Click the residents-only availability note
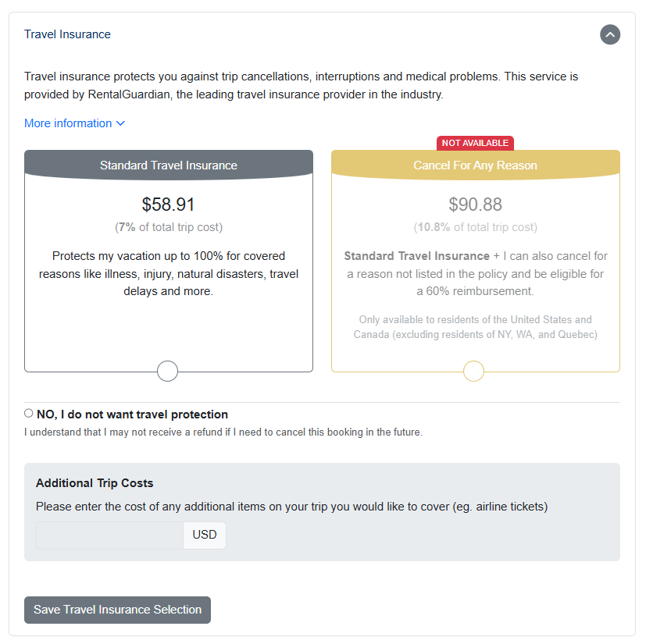Screen dimensions: 646x644 coord(475,327)
